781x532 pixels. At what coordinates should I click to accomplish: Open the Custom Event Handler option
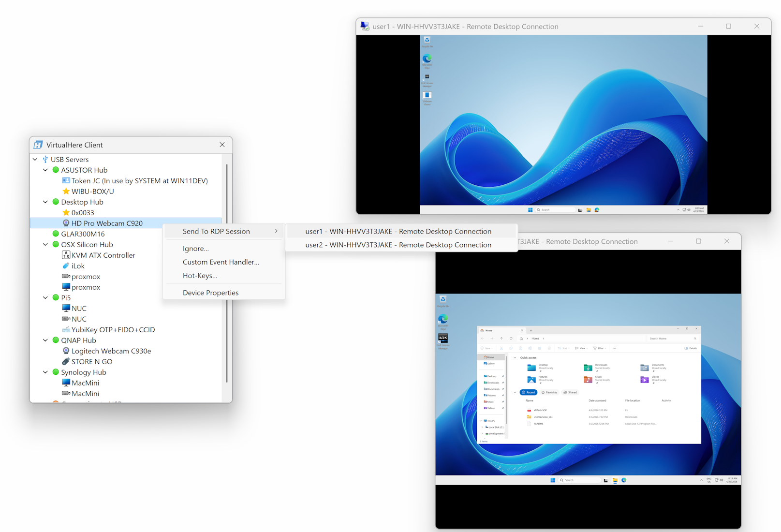click(x=221, y=262)
